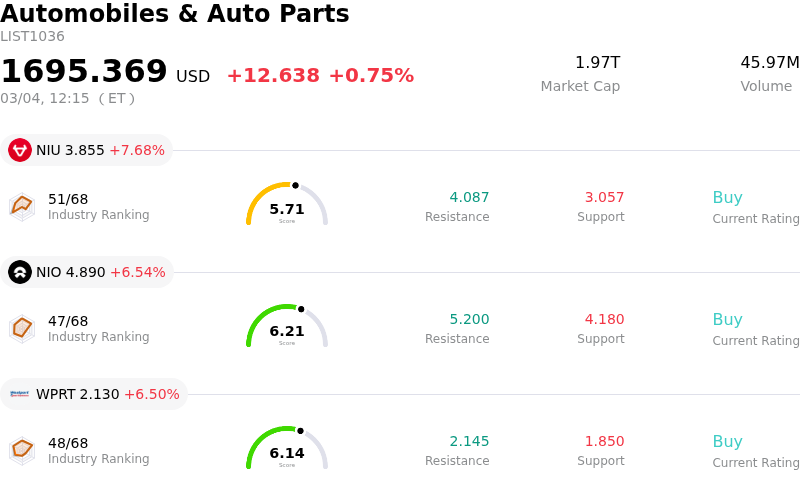This screenshot has width=800, height=488.
Task: Click the NIU red logo icon
Action: (20, 150)
